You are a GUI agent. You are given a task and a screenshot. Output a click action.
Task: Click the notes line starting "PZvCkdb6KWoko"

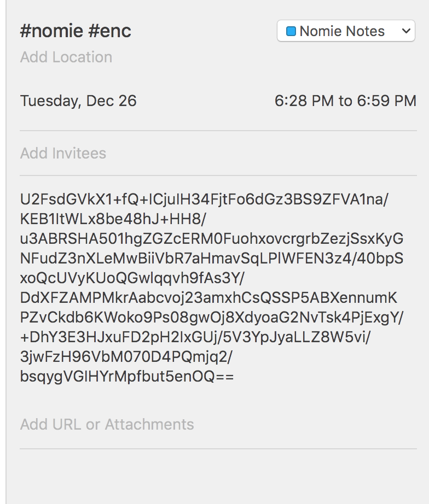pyautogui.click(x=211, y=318)
